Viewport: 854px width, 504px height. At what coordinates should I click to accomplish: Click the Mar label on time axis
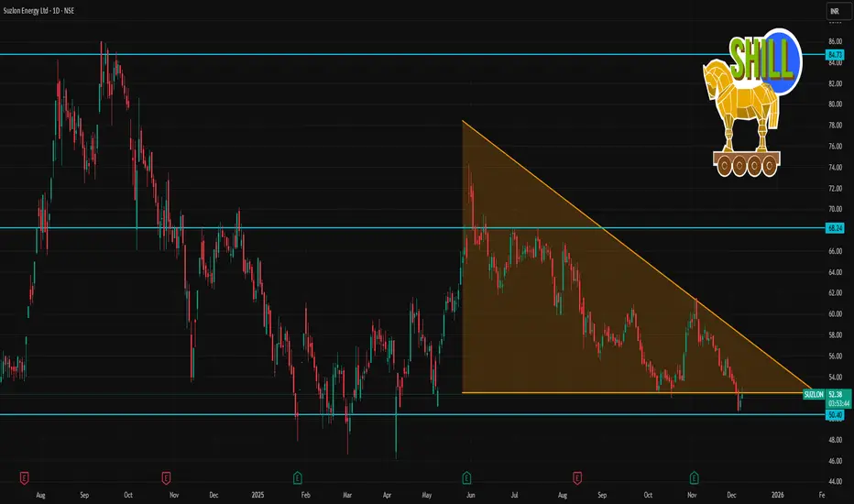pos(347,495)
